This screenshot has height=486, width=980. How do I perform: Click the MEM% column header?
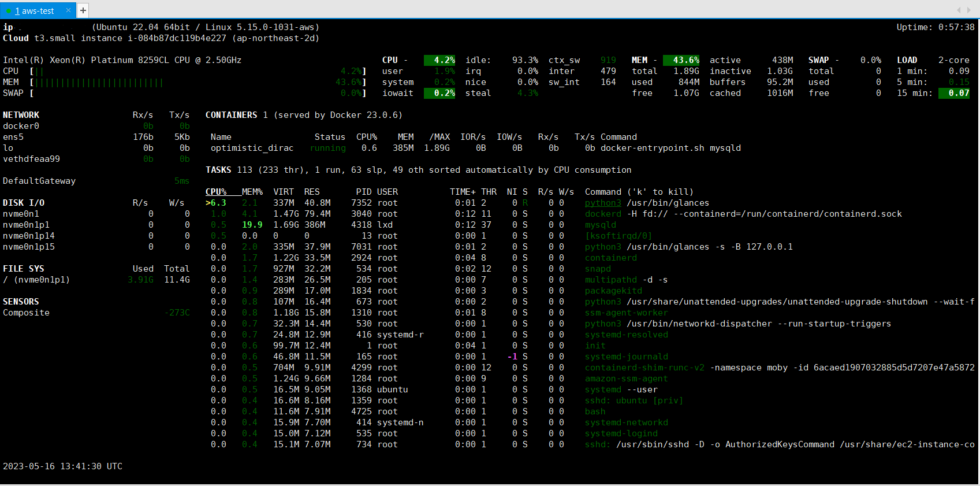click(252, 192)
